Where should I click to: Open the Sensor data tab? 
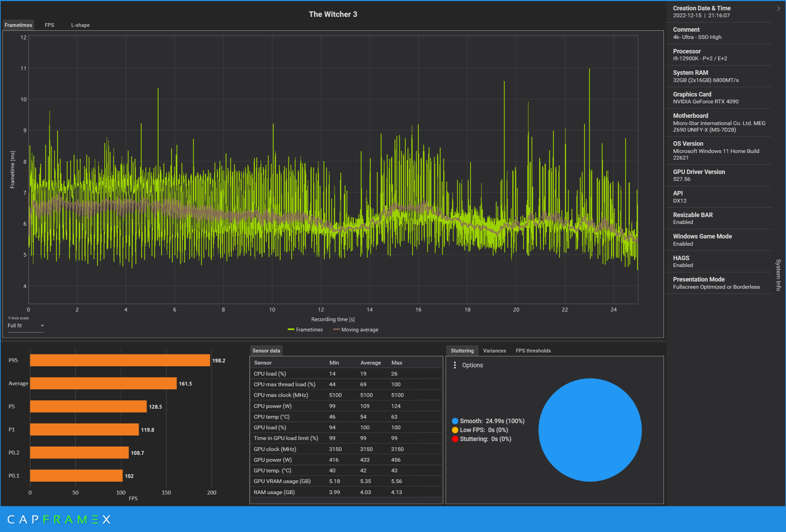coord(266,351)
